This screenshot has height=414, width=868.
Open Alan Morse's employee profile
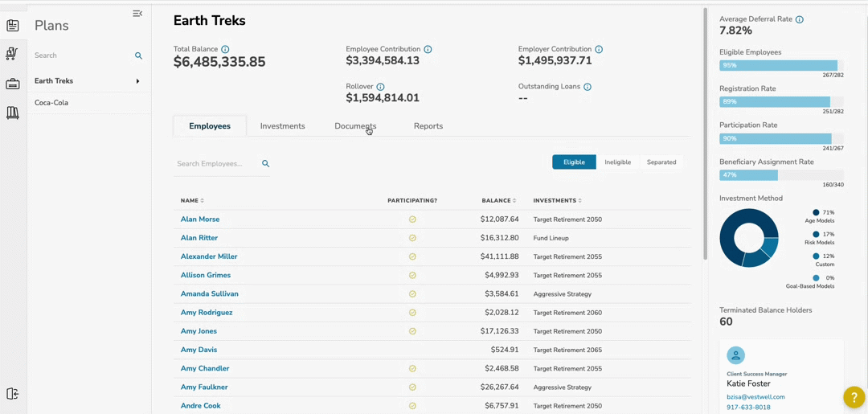[x=200, y=219]
